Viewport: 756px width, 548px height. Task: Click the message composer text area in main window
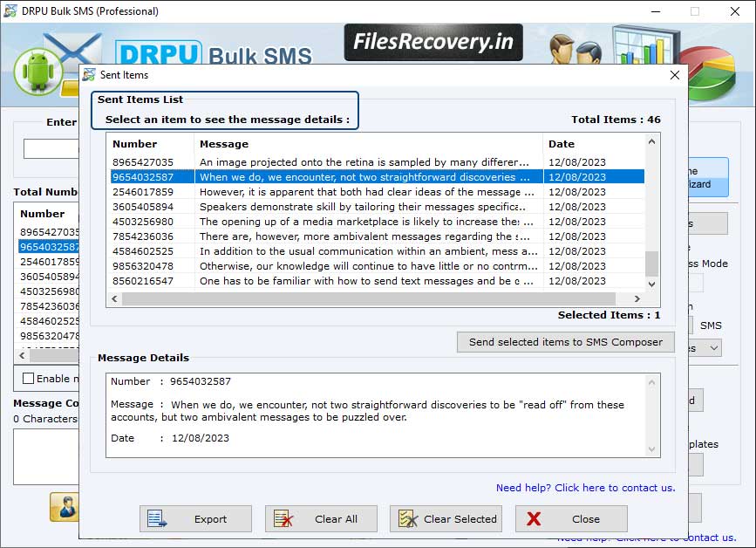pyautogui.click(x=46, y=456)
